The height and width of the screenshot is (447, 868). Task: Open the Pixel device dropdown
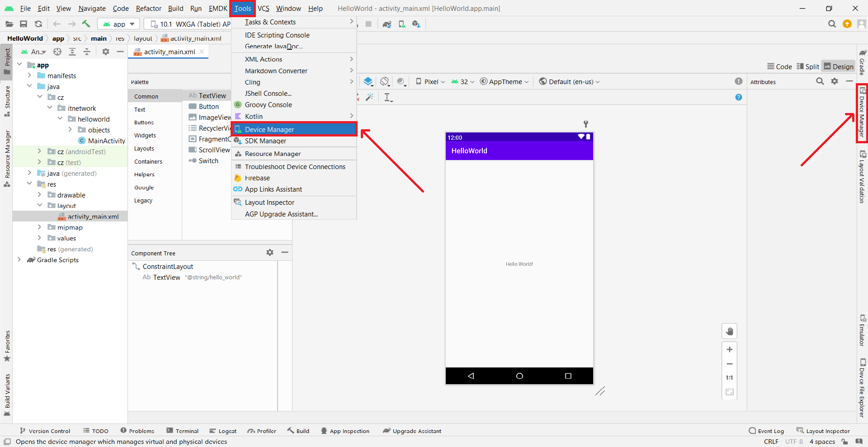coord(430,82)
